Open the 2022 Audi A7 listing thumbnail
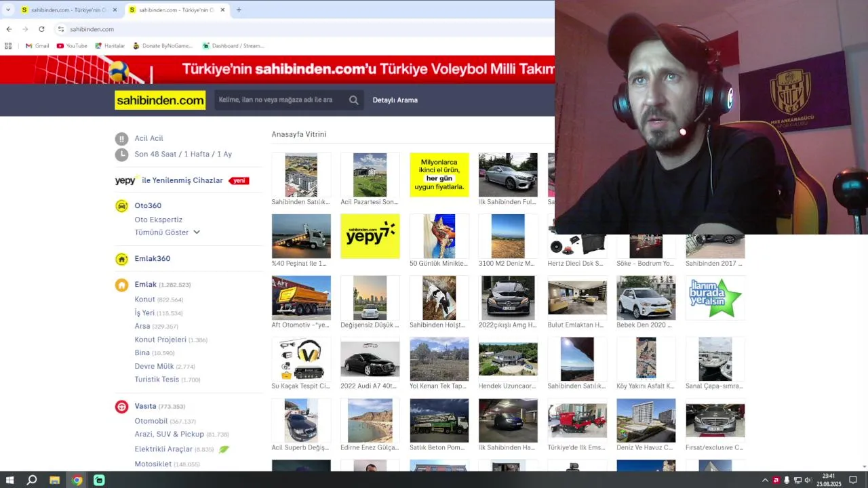Image resolution: width=868 pixels, height=488 pixels. click(370, 359)
